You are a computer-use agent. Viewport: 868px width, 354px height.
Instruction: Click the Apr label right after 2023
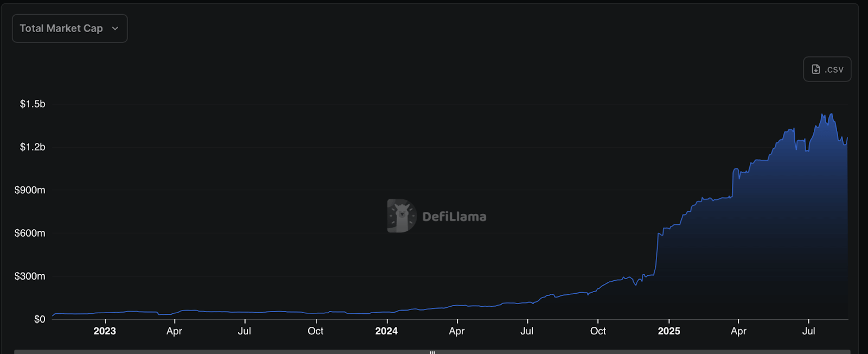(x=174, y=331)
